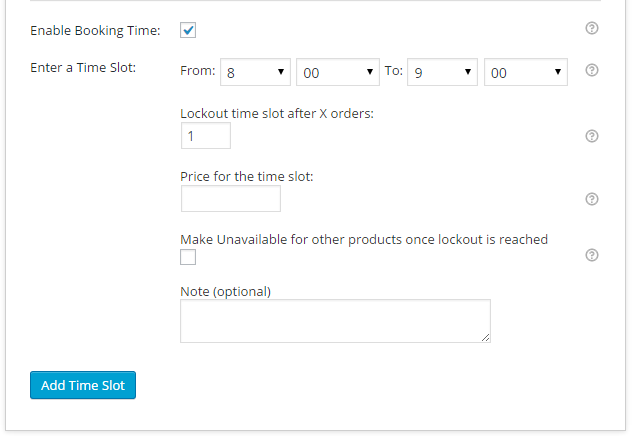
Task: Click inside the Note (optional) textarea
Action: coord(335,321)
